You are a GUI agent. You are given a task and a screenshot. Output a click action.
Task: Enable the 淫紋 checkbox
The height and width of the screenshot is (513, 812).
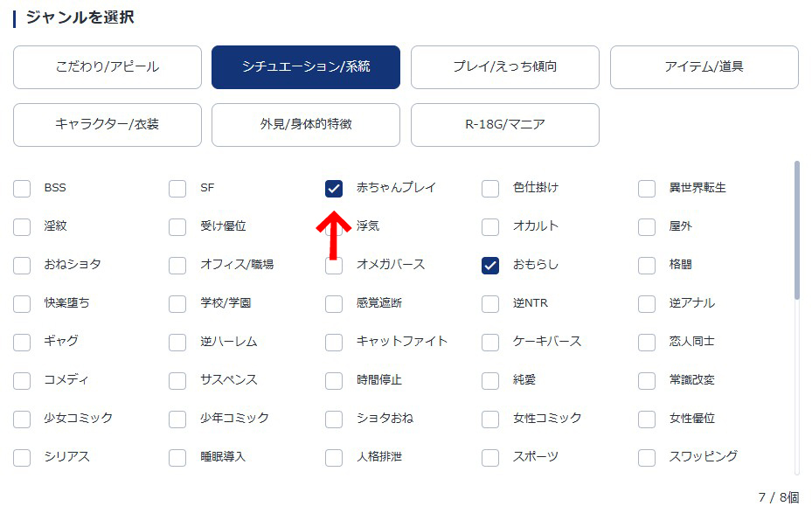click(21, 226)
